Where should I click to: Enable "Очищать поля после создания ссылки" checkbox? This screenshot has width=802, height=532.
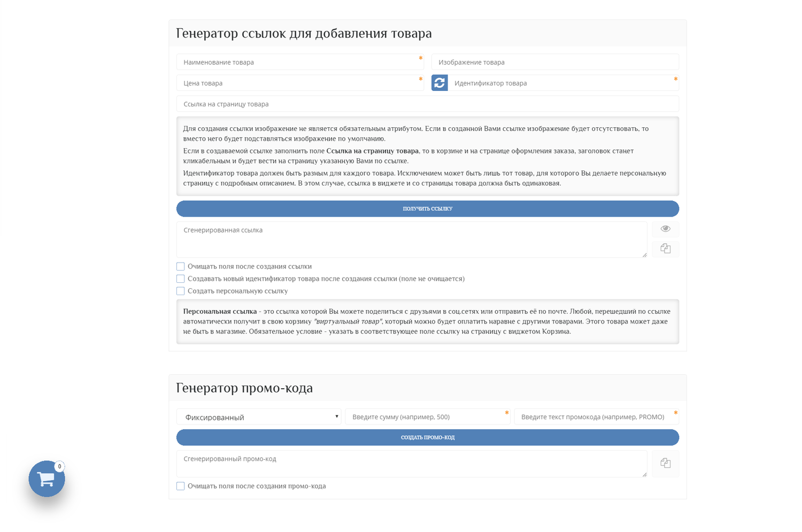[181, 266]
